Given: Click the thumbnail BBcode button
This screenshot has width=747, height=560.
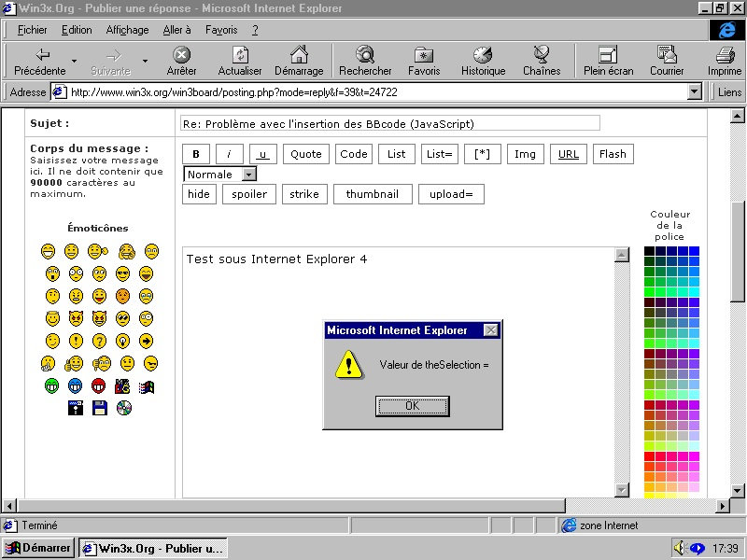Looking at the screenshot, I should pos(373,194).
